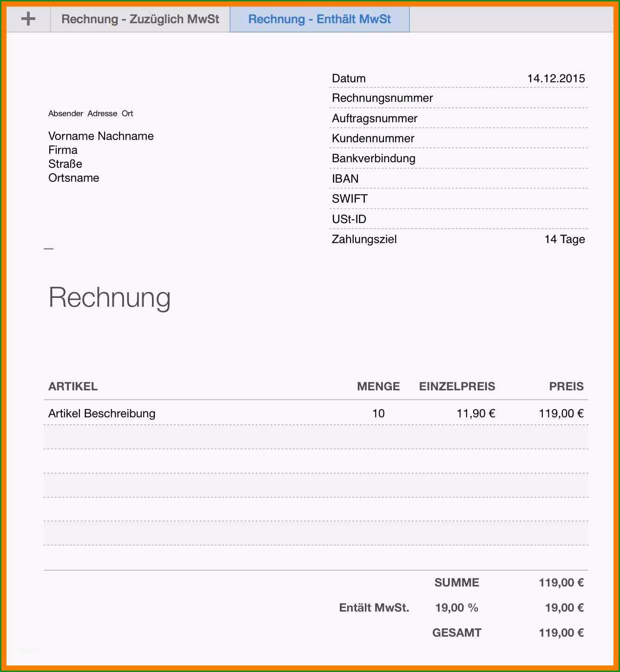Select the IBAN cell
620x672 pixels.
point(345,179)
